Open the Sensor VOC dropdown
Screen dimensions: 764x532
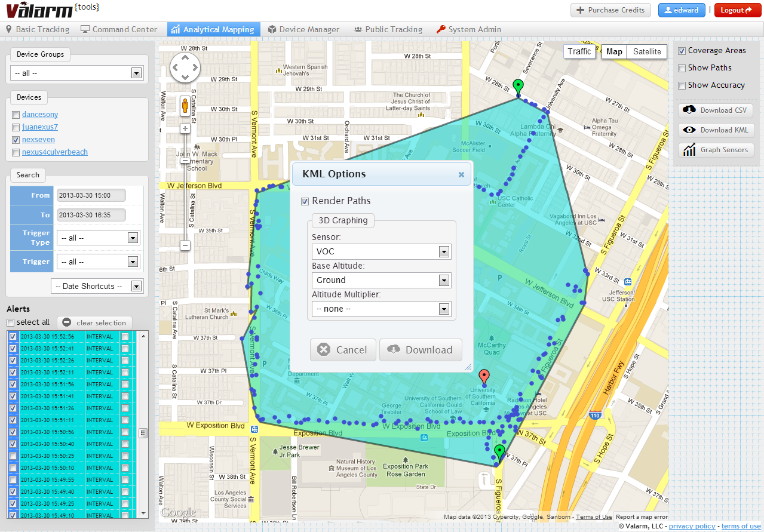[381, 251]
